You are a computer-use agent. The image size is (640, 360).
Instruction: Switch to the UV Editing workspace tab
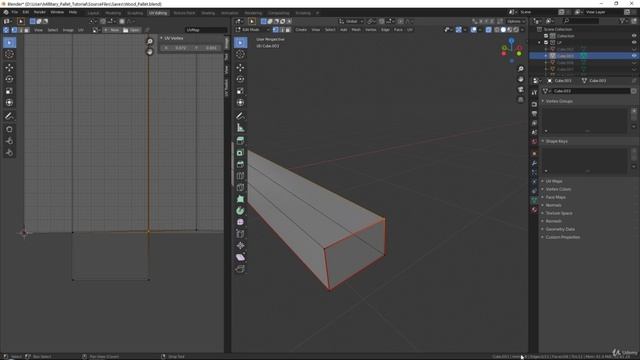click(158, 13)
